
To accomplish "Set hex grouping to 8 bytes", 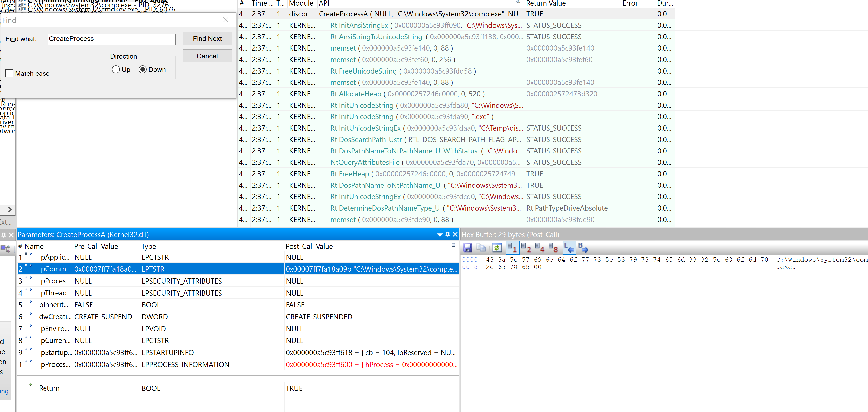I will click(553, 248).
